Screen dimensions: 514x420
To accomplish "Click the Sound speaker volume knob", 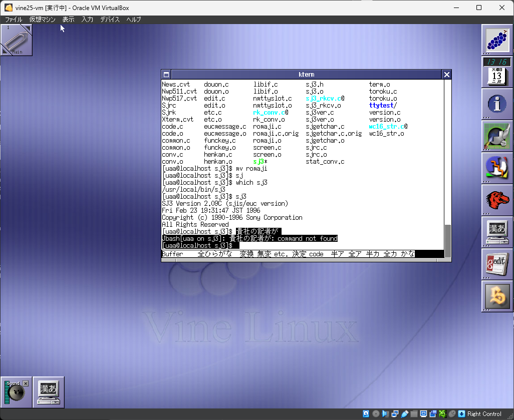I will (x=17, y=393).
